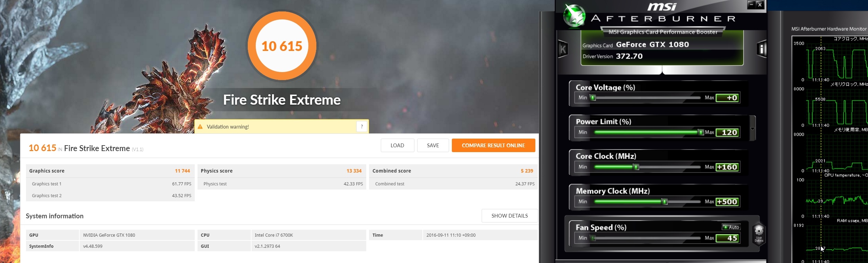868x263 pixels.
Task: Select the Power Limit 120 value field
Action: tap(728, 132)
